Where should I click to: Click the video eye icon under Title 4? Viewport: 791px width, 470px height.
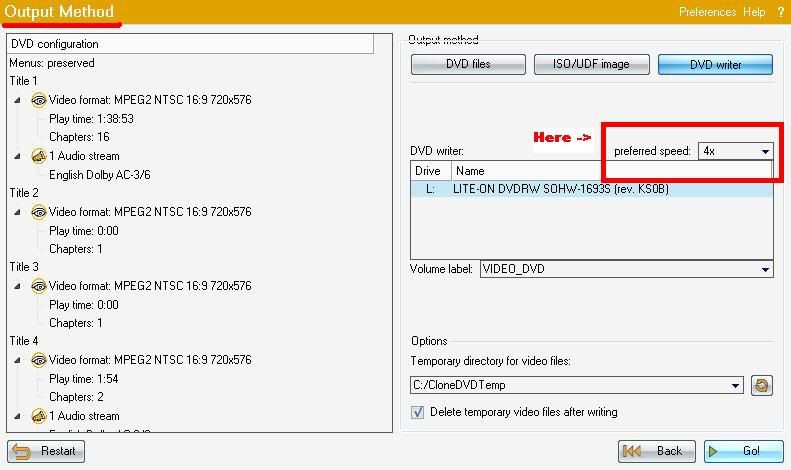(39, 360)
